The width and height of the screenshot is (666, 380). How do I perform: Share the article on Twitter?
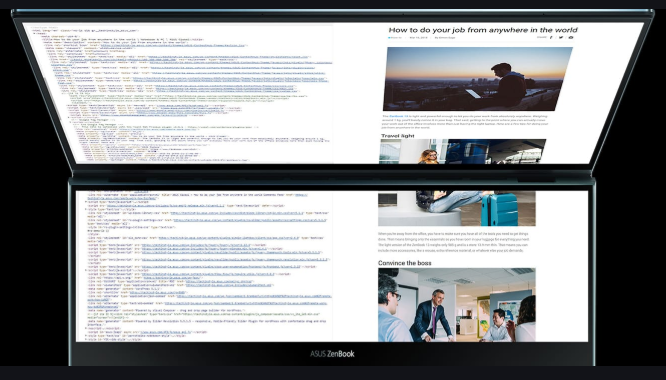point(561,37)
